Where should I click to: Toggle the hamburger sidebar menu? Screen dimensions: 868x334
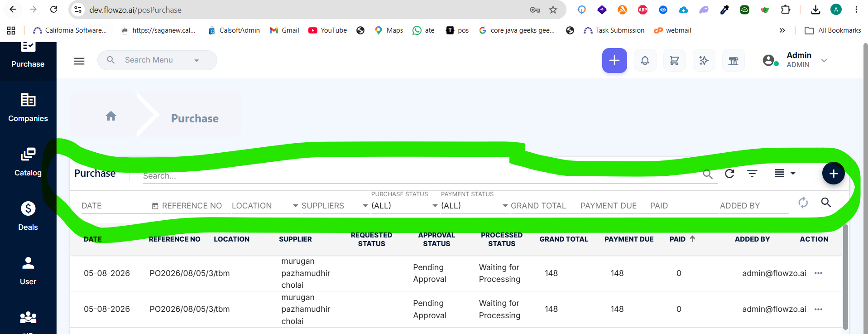click(x=79, y=61)
